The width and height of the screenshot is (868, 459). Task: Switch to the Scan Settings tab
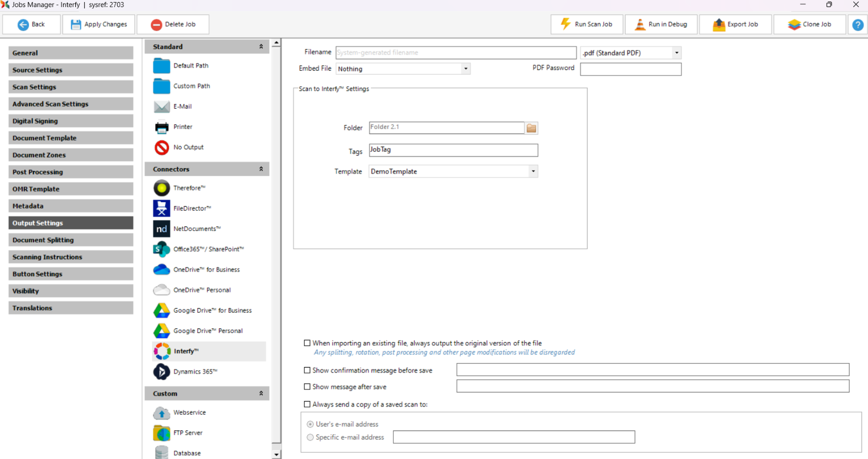tap(71, 87)
